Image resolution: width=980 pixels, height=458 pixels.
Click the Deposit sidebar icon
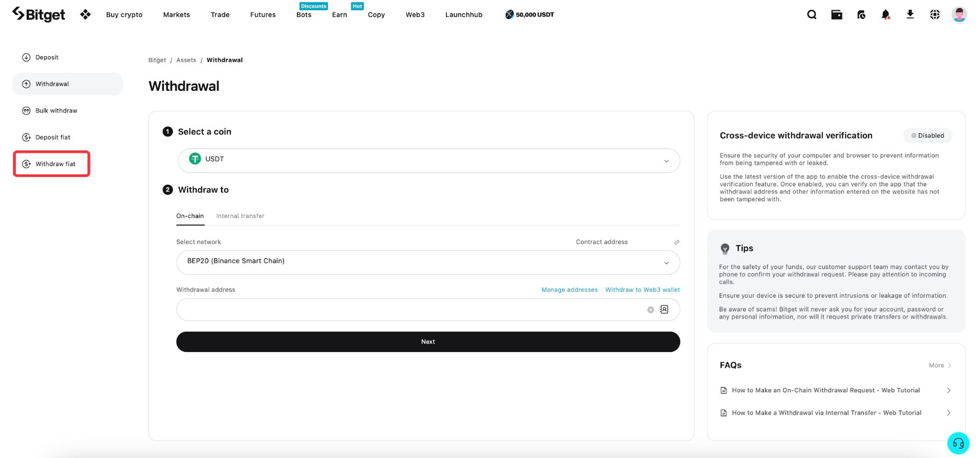26,57
